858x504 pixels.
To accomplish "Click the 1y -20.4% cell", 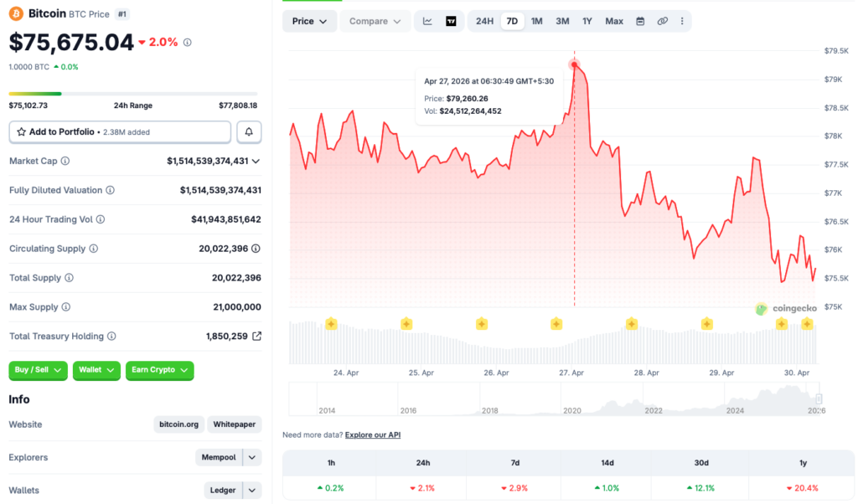I will (x=802, y=488).
